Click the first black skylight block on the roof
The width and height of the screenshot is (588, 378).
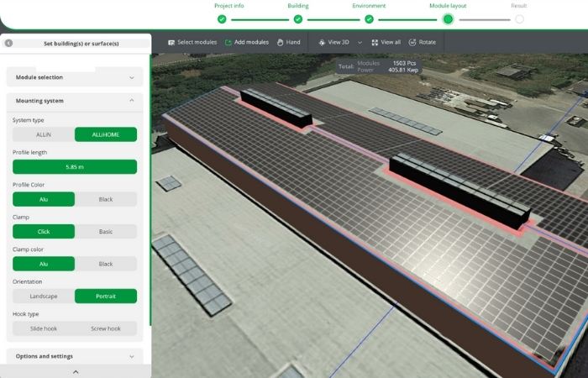click(276, 108)
